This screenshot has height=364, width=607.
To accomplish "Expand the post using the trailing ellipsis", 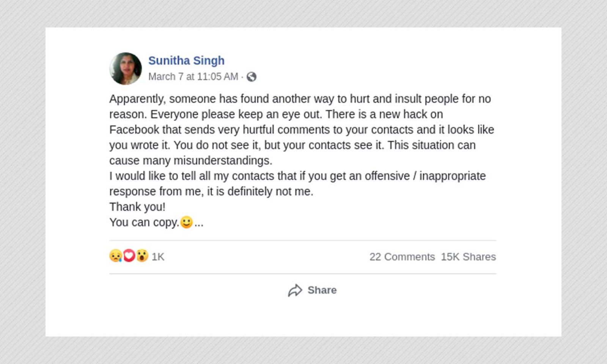I will 199,223.
